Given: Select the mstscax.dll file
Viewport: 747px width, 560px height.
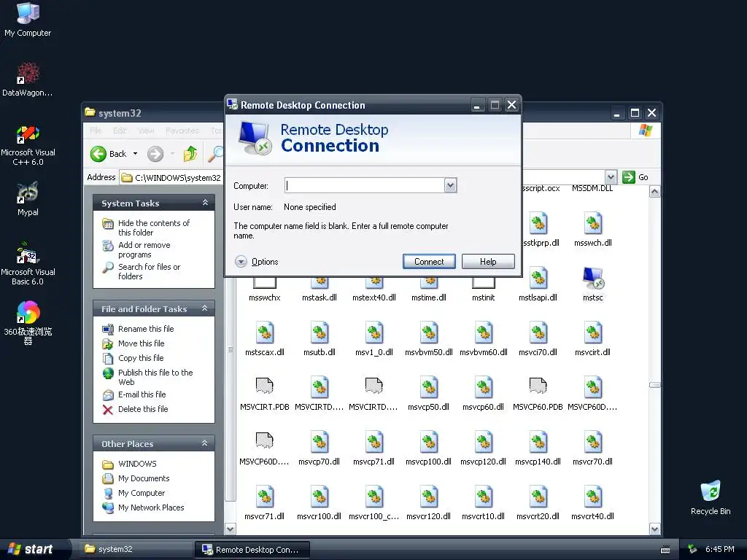Looking at the screenshot, I should (x=264, y=339).
